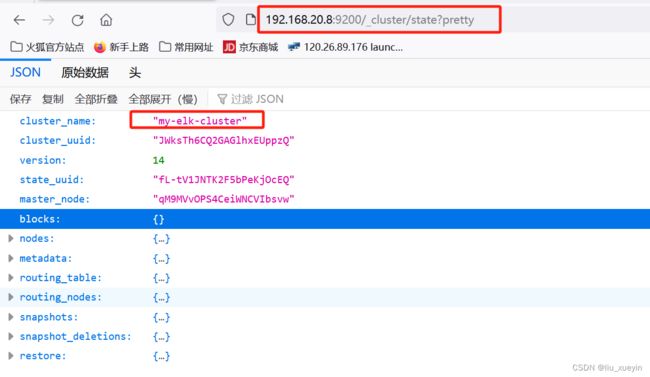Open the 京东商城 JD bookmark

[250, 47]
